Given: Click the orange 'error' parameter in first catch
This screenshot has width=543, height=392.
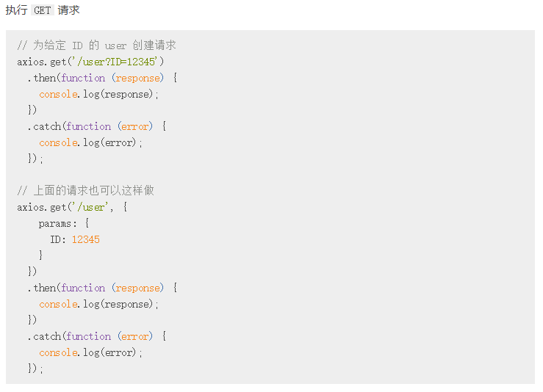Looking at the screenshot, I should (x=134, y=127).
